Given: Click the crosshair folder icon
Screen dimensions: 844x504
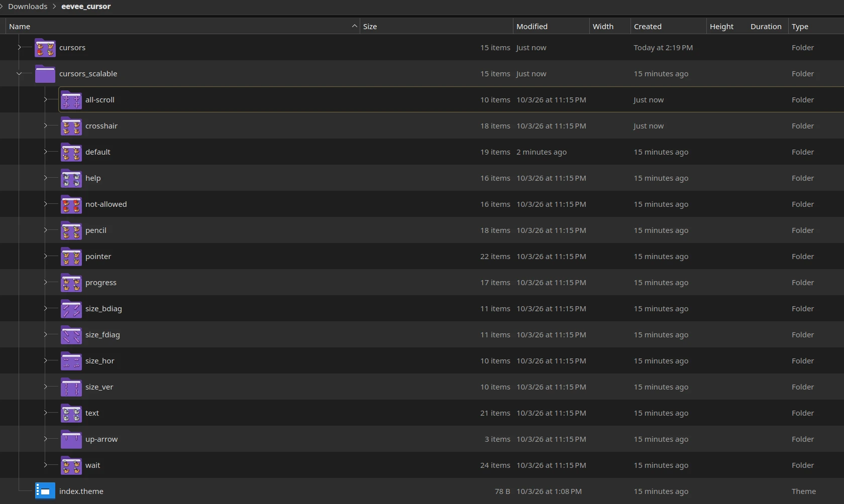Looking at the screenshot, I should tap(71, 126).
